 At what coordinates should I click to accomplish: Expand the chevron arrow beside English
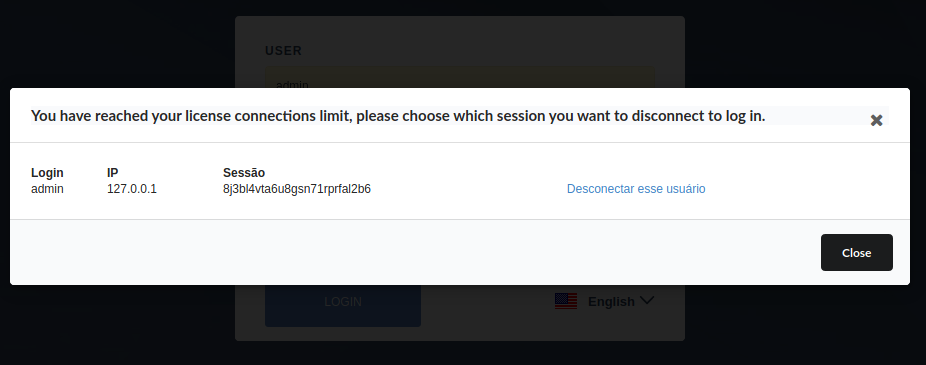click(647, 301)
